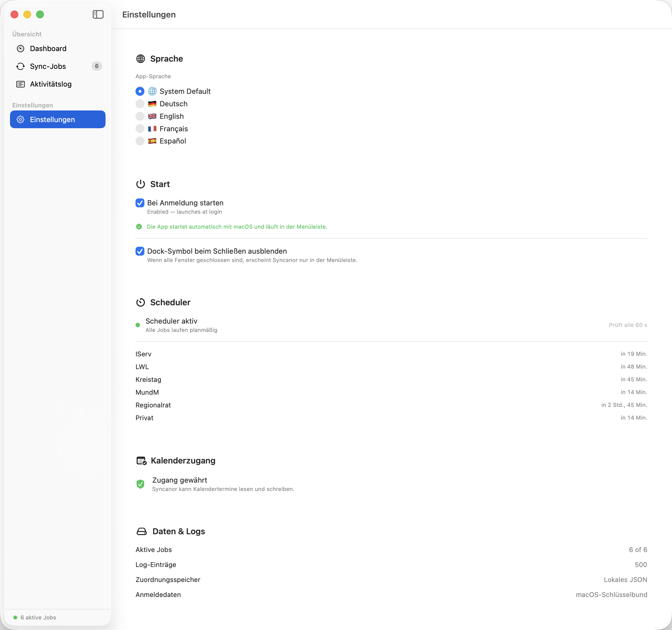This screenshot has width=672, height=630.
Task: Select the Deutsch language radio button
Action: pyautogui.click(x=140, y=104)
